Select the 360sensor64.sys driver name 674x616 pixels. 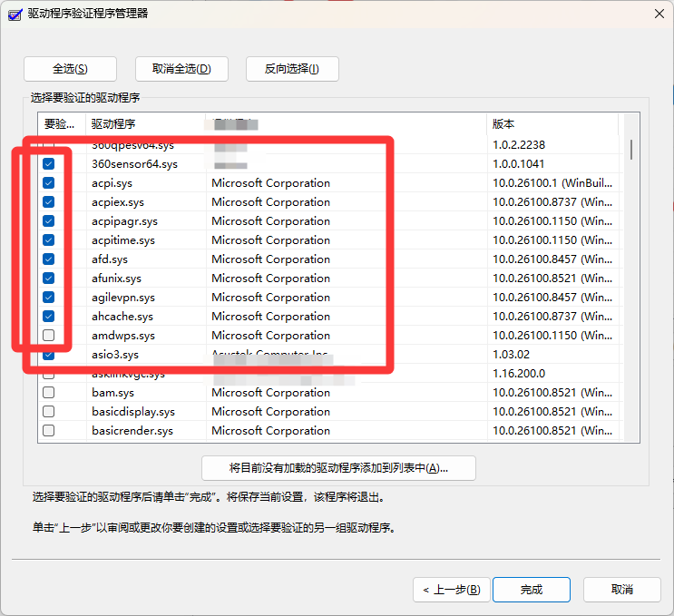tap(134, 164)
